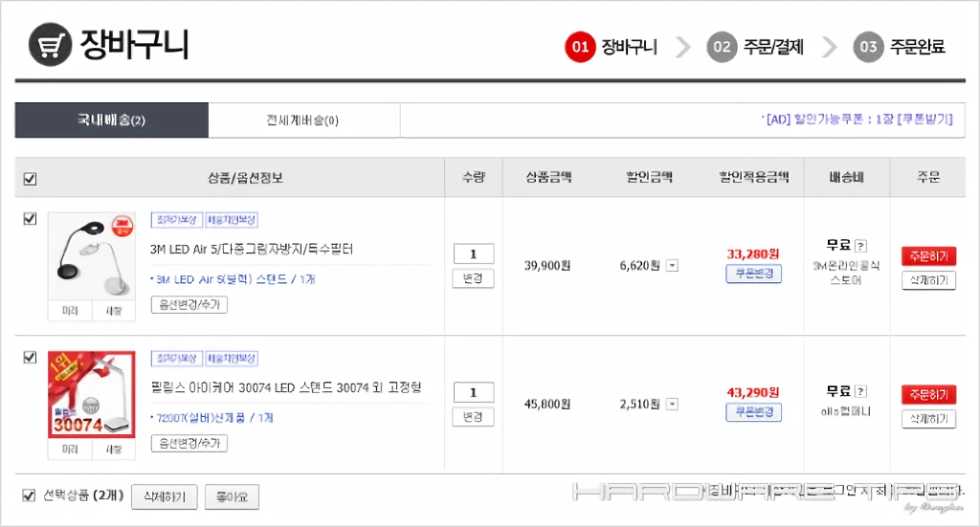Uncheck the Philips 30074 item checkbox
980x527 pixels.
click(30, 357)
